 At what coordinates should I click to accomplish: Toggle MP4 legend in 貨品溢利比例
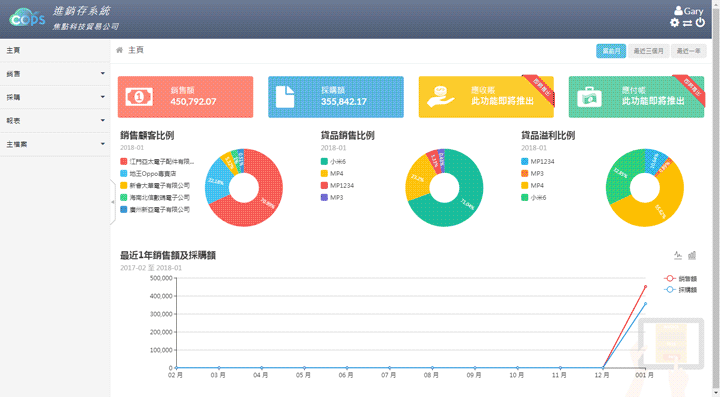533,185
